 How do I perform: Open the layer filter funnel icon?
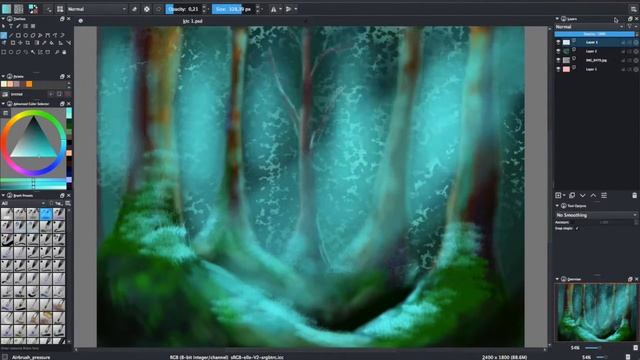click(x=629, y=27)
